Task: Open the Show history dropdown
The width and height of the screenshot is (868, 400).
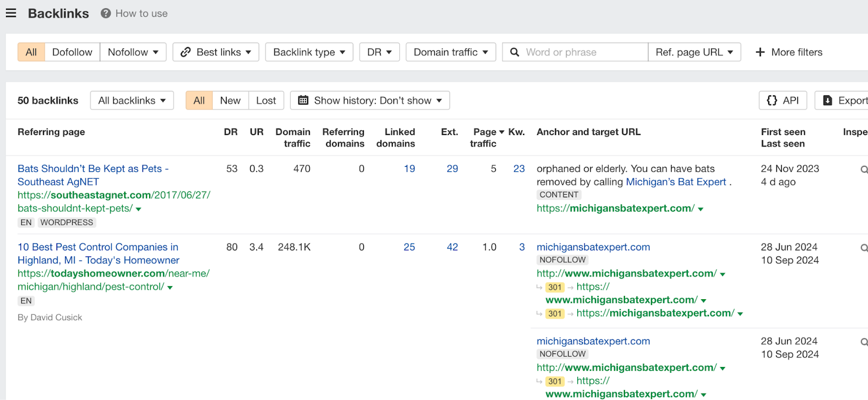Action: (x=370, y=100)
